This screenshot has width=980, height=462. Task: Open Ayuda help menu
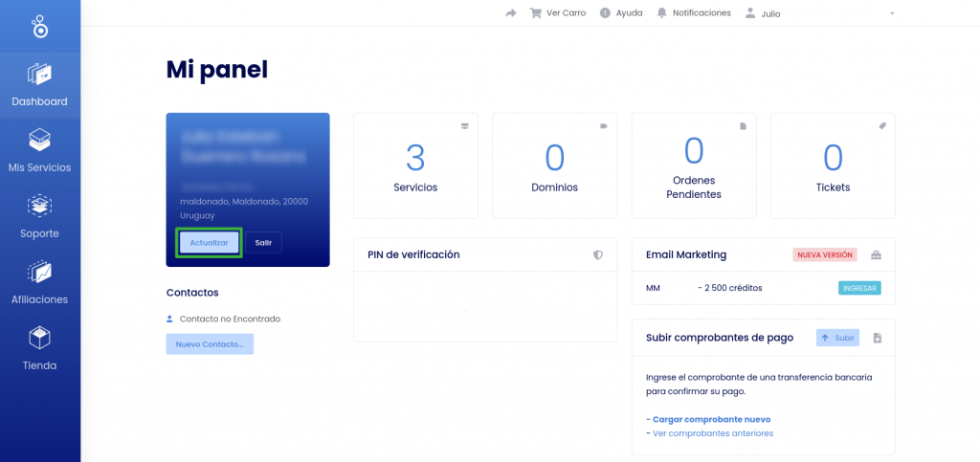[x=620, y=13]
